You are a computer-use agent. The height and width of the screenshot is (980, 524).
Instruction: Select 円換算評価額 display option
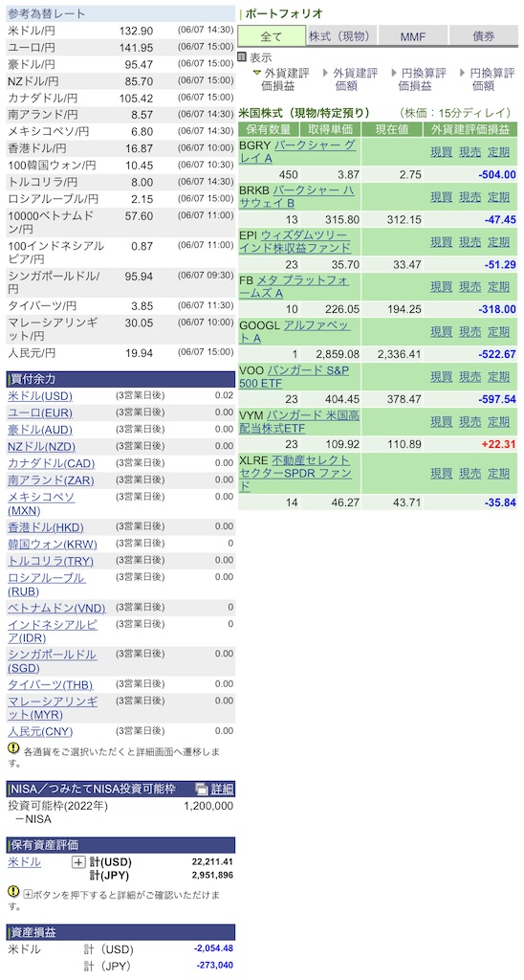487,79
